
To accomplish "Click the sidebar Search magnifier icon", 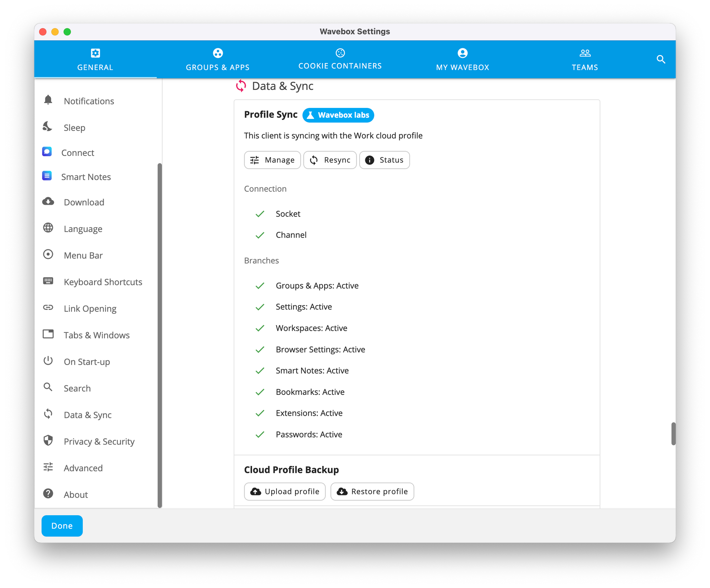I will 48,387.
